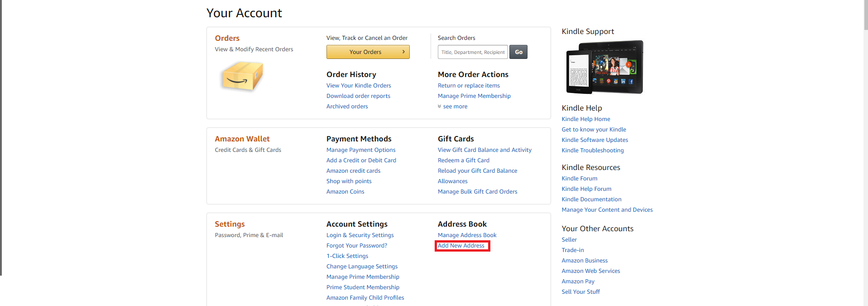Select Forgot Your Password?
This screenshot has height=306, width=868.
coord(357,246)
